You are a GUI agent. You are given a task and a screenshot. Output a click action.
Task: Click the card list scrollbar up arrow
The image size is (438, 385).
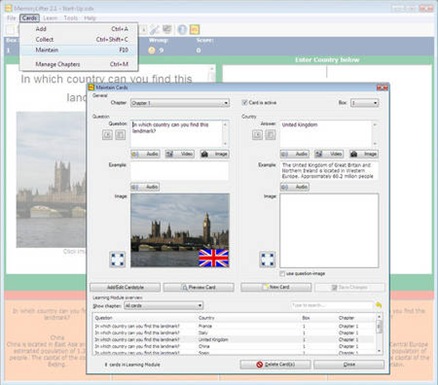coord(379,317)
